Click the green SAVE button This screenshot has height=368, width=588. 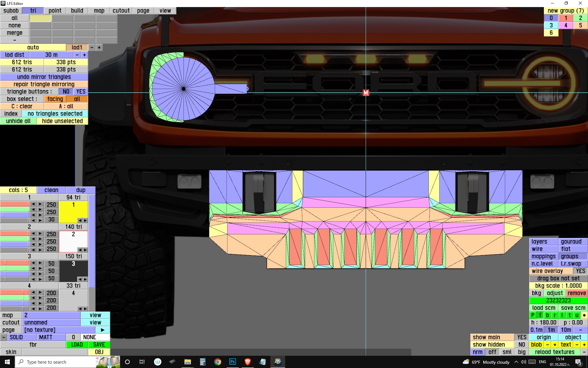99,345
